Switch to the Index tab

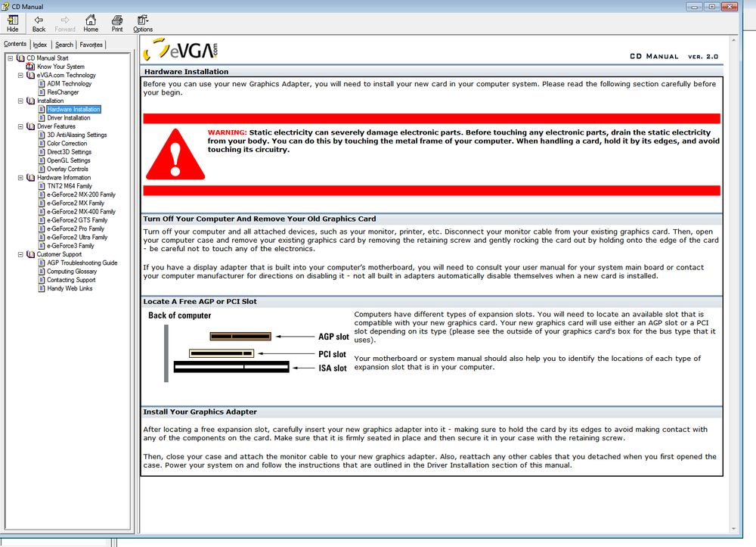(39, 44)
